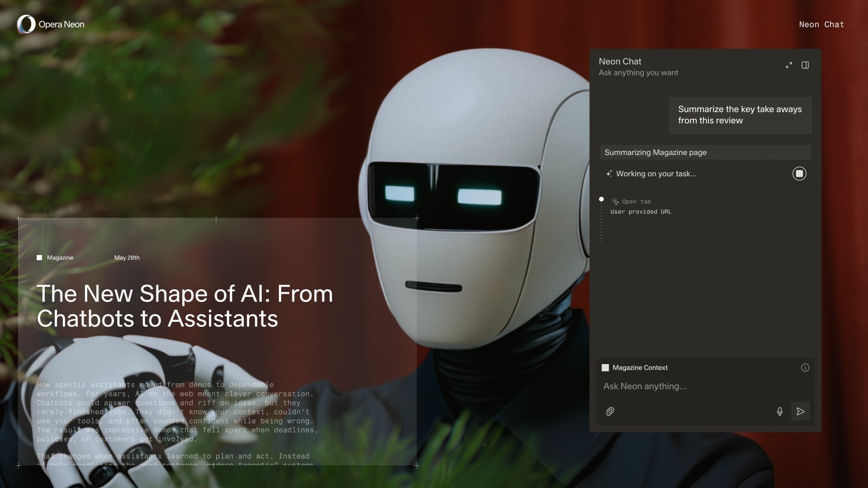Toggle the Magazine Context checkbox

point(605,368)
